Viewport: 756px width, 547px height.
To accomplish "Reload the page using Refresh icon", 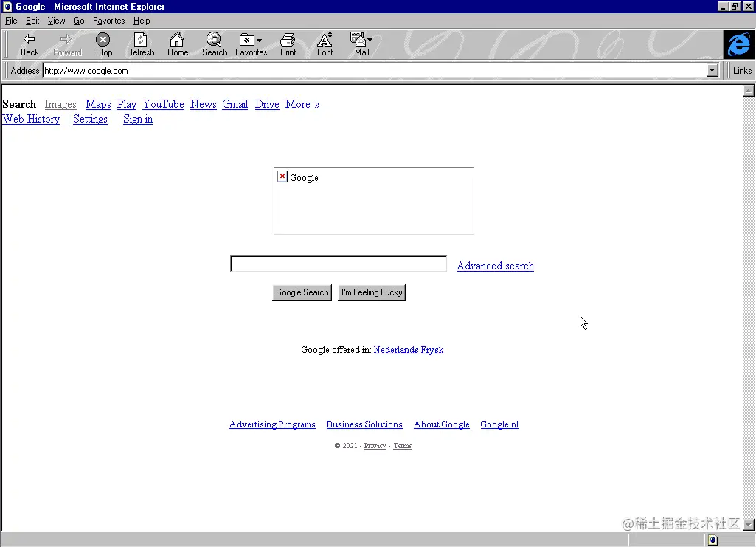I will 140,44.
